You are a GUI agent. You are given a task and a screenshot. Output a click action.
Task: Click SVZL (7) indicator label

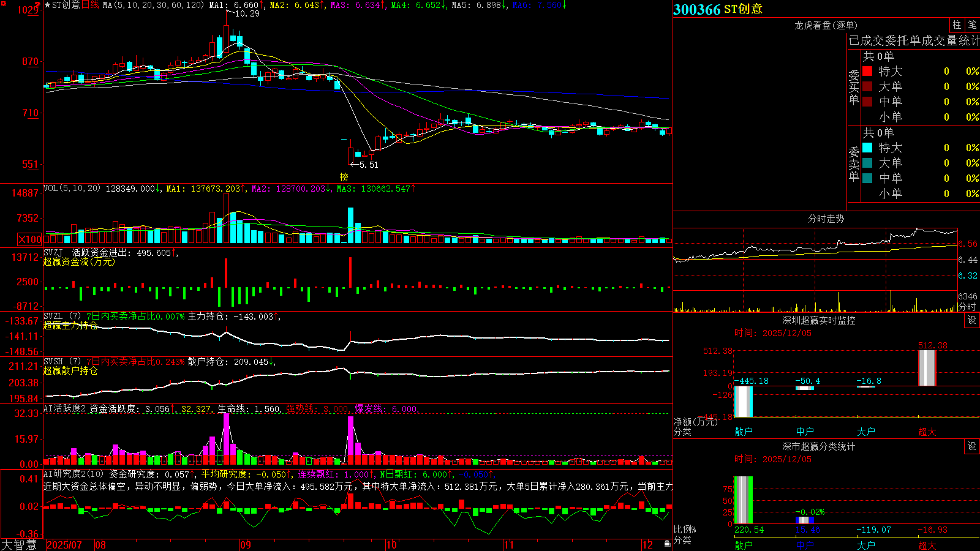coord(62,317)
